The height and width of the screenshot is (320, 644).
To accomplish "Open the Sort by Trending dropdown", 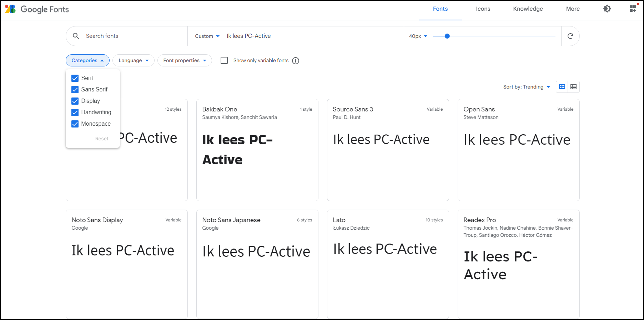I will [527, 87].
